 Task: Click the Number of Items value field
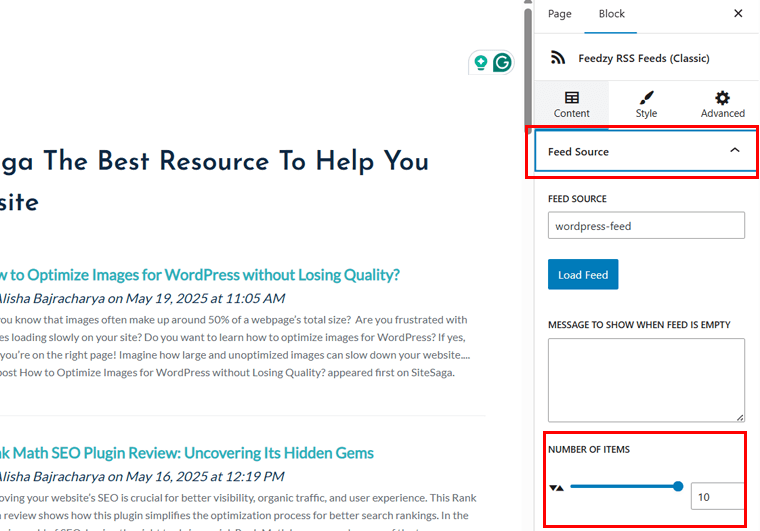coord(717,497)
